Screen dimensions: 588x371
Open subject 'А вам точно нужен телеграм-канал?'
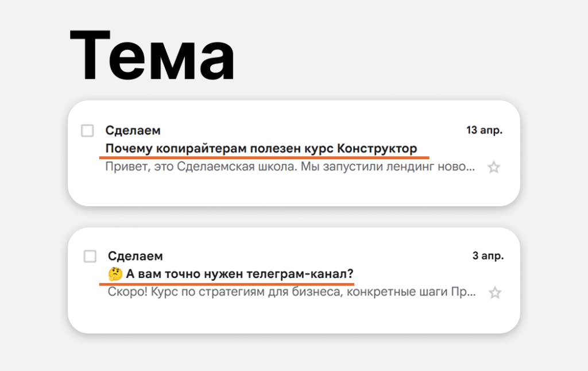tap(239, 274)
